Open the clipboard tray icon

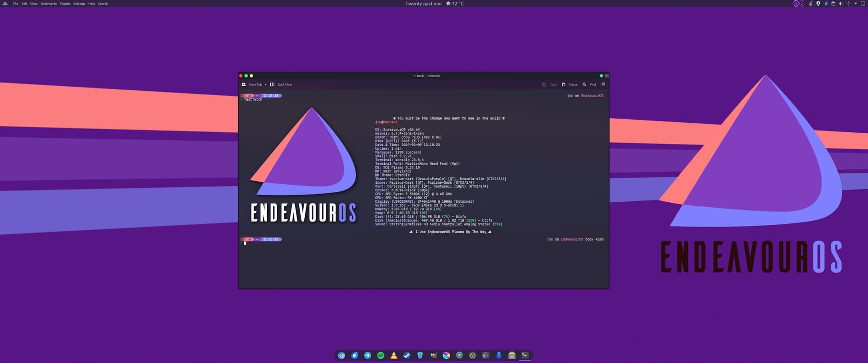click(x=833, y=4)
